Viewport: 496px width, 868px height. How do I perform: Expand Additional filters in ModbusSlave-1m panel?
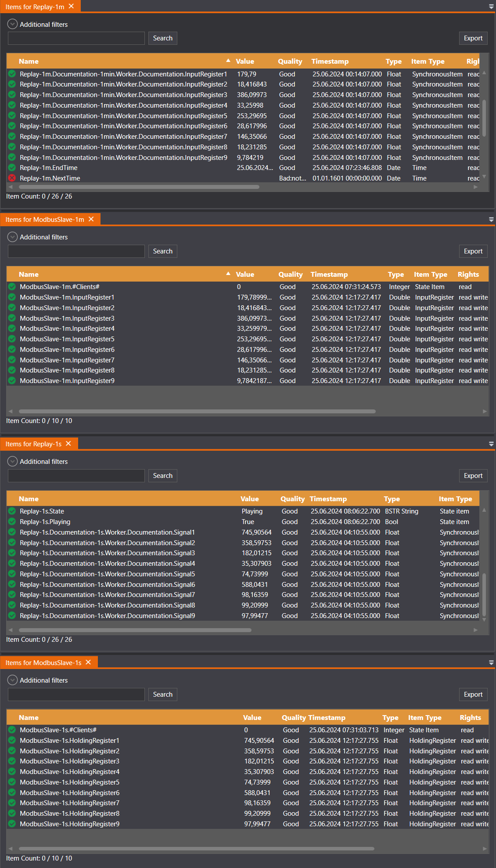coord(13,237)
